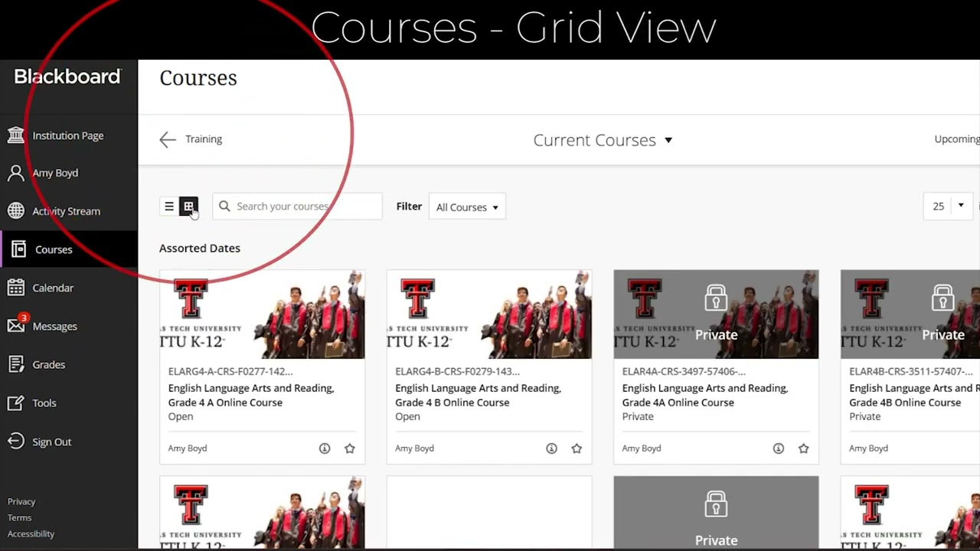Screen dimensions: 980x551
Task: Click the Training label
Action: pos(204,139)
